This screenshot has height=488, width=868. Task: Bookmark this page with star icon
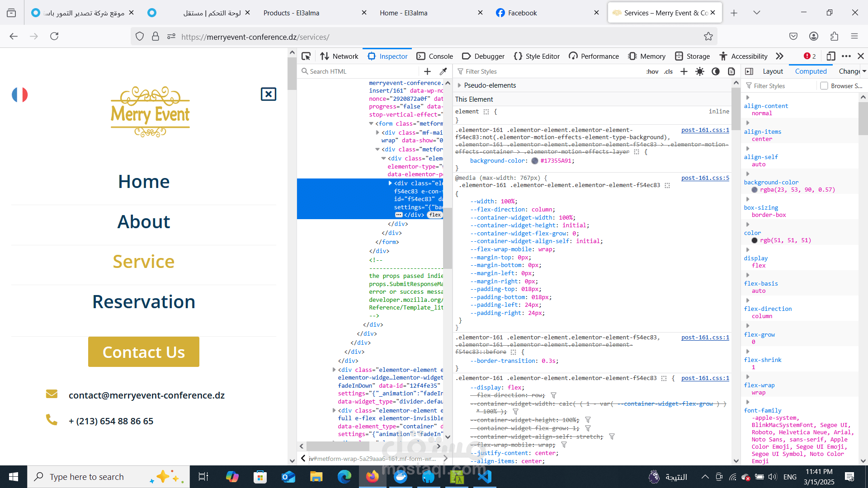coord(708,37)
